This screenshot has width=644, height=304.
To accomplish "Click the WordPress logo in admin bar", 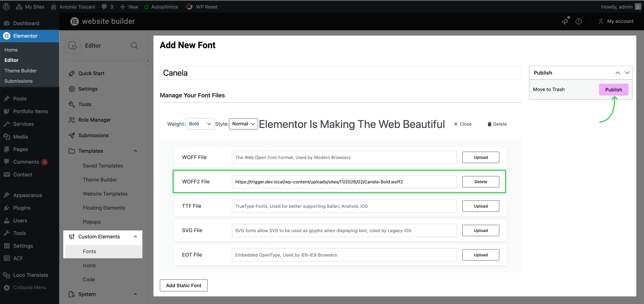I will click(6, 7).
